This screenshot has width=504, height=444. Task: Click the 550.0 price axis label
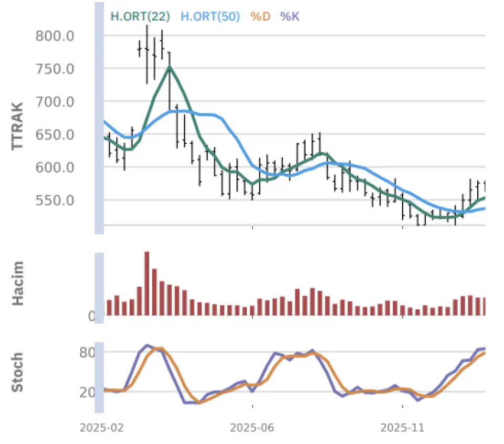[x=55, y=200]
